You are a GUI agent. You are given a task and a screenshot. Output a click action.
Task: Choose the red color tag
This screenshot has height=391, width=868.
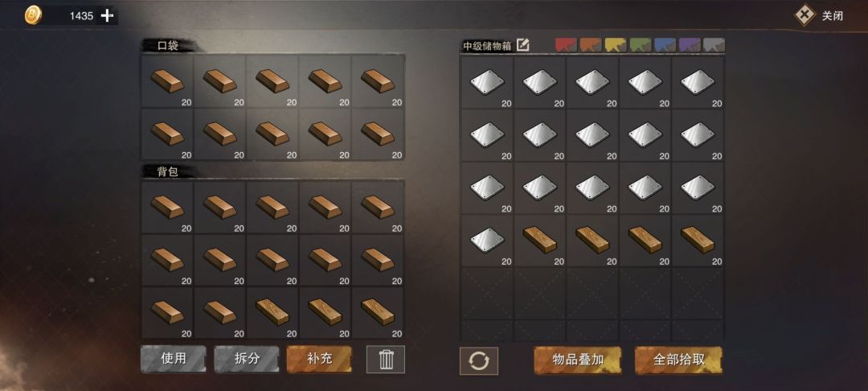click(x=566, y=45)
